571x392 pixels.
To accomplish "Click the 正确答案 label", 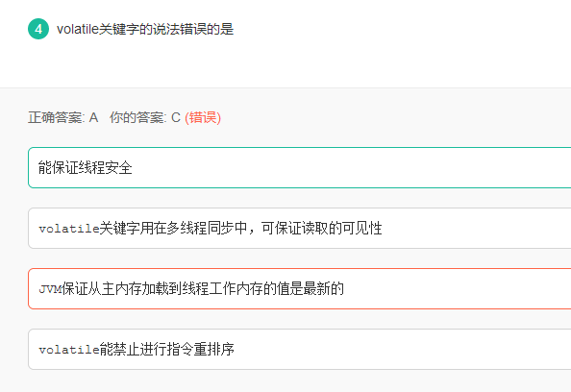I will click(56, 117).
